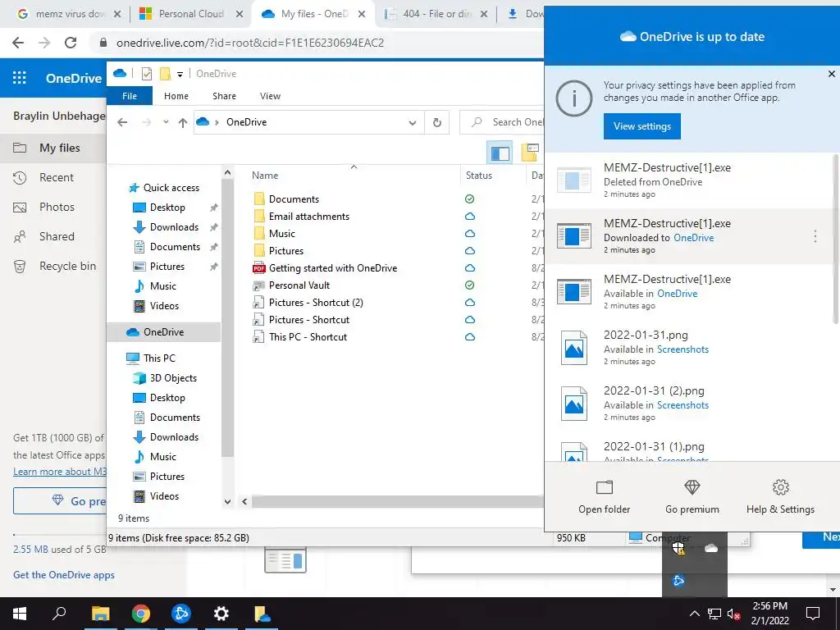Open the Windows notification center icon
The image size is (840, 630).
813,614
